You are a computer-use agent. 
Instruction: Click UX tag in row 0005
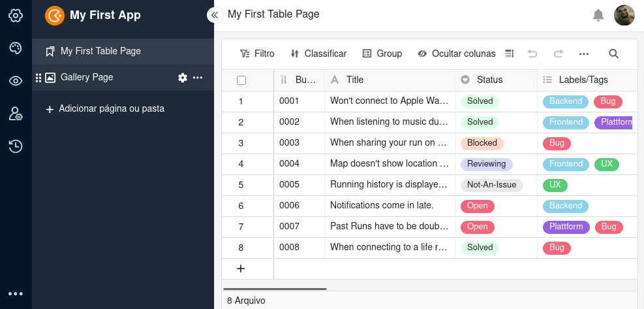point(555,185)
